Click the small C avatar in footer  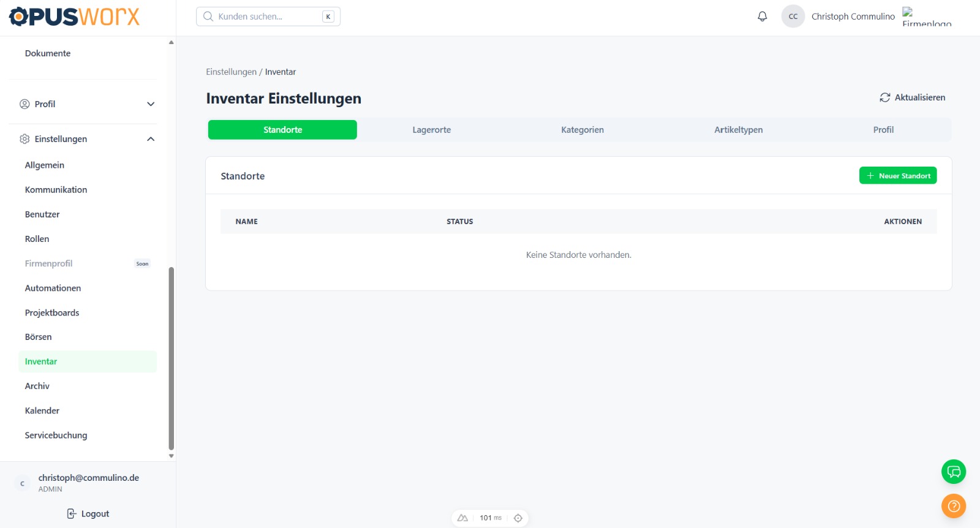23,483
